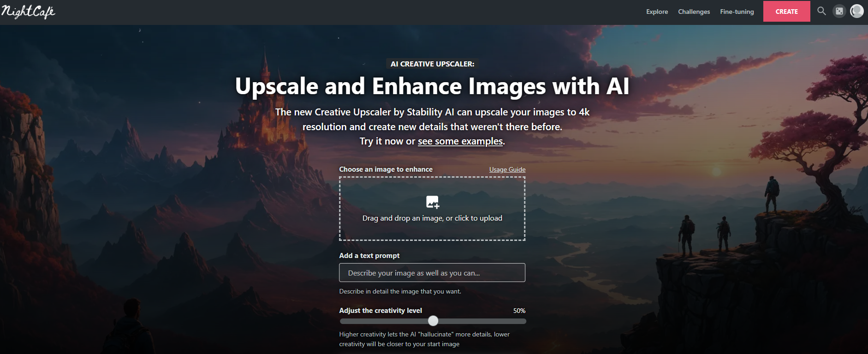Click the 'Adjust the creativity level' label
Screen dimensions: 868x354
pos(380,311)
